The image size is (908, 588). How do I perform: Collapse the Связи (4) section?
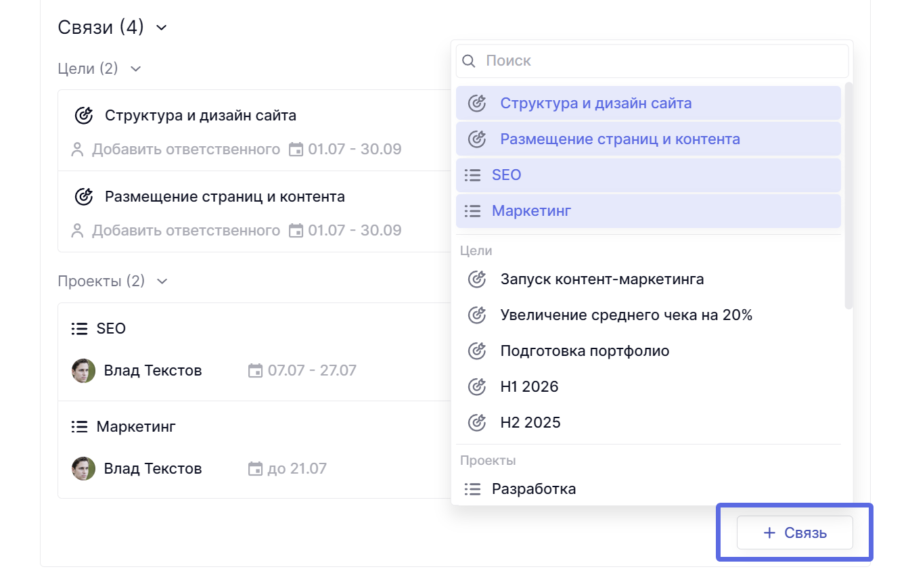161,28
